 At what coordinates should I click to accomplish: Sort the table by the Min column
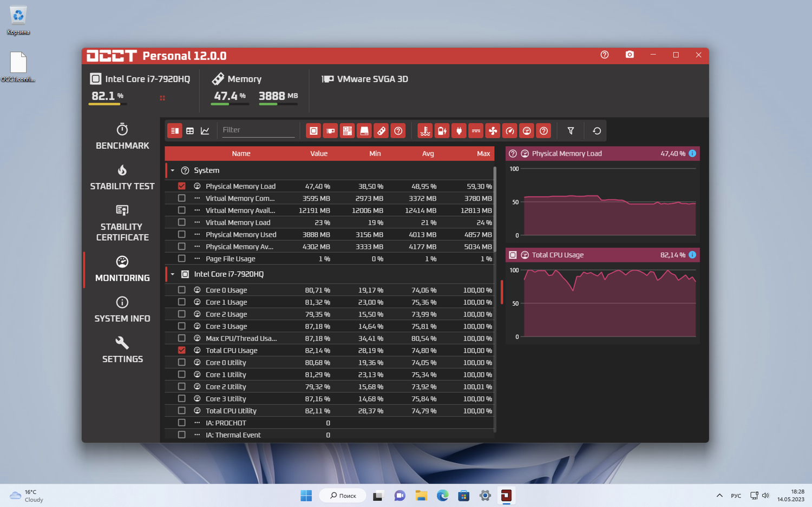pyautogui.click(x=375, y=154)
